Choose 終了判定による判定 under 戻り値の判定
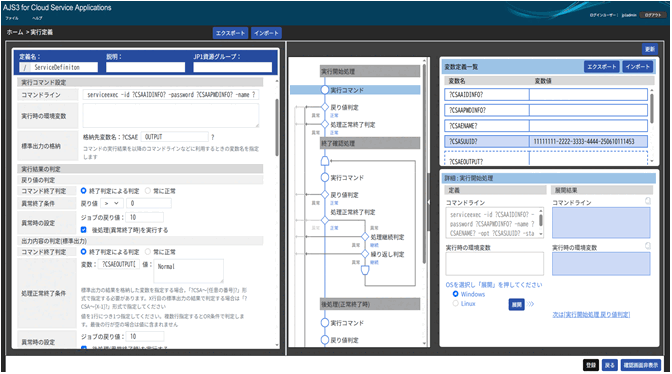Viewport: 672px width, 374px height. pos(84,191)
